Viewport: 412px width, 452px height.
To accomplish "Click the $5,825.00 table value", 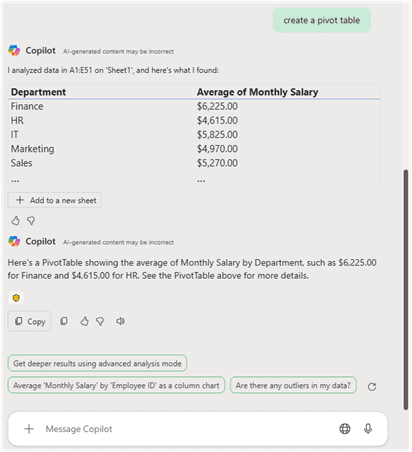I will tap(217, 135).
